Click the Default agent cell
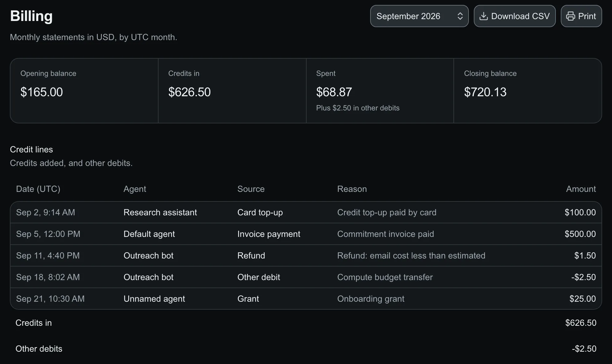The width and height of the screenshot is (612, 364). click(149, 234)
